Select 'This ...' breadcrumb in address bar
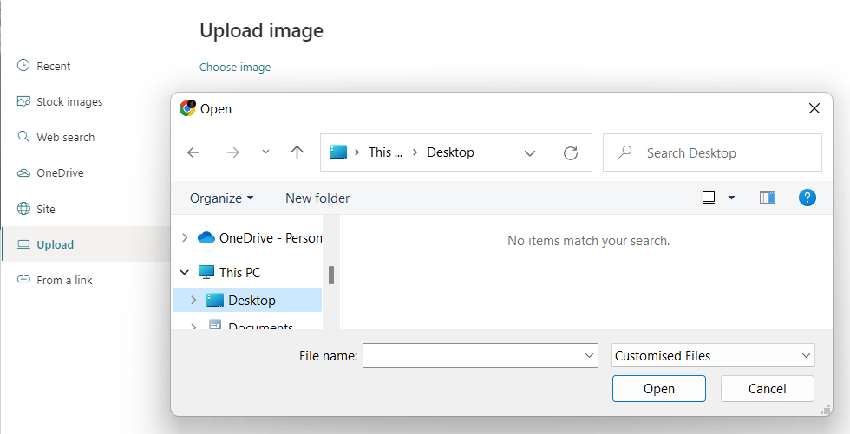The width and height of the screenshot is (850, 434). click(x=385, y=152)
